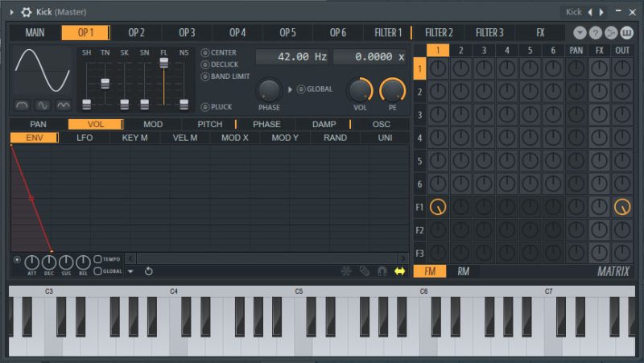Screen dimensions: 644x363
Task: Click the operator 1 self-modulation matrix knob
Action: pos(438,68)
